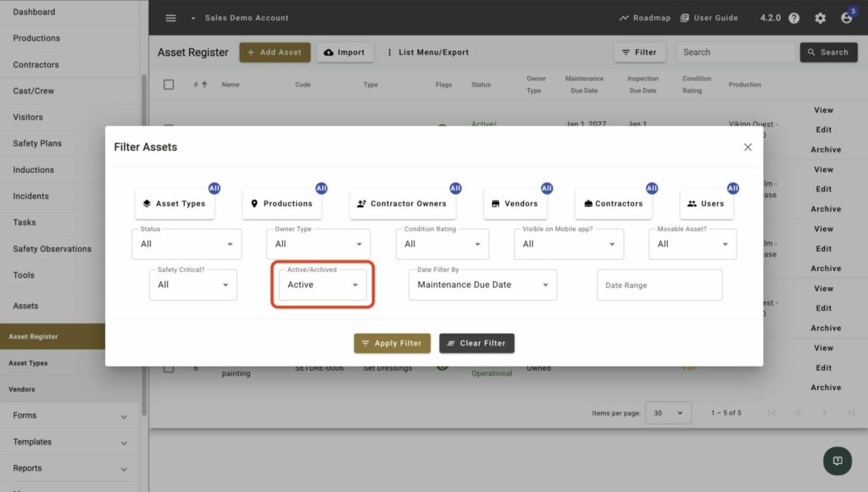Open the Items per page dropdown

(668, 413)
